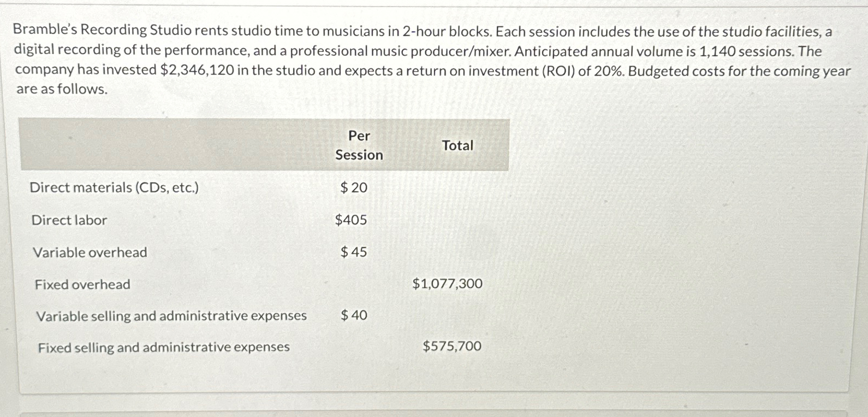
Task: Select the "Variable overhead" row label
Action: point(90,252)
